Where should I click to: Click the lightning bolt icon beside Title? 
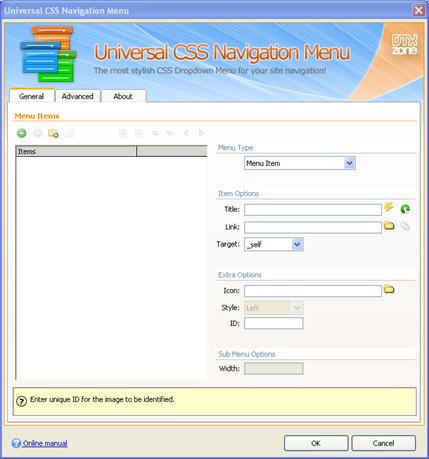(x=389, y=207)
